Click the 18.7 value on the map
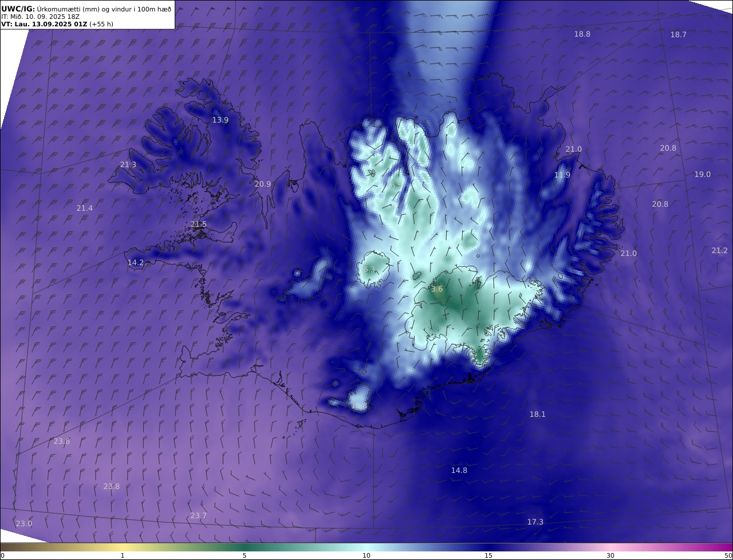The height and width of the screenshot is (560, 733). pyautogui.click(x=679, y=34)
